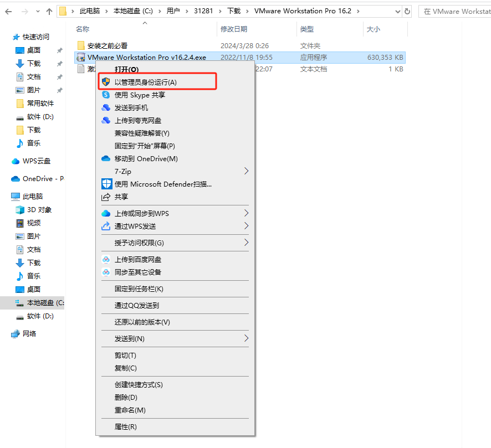This screenshot has height=448, width=491.
Task: Click the 应用程序 type cell
Action: pos(314,58)
